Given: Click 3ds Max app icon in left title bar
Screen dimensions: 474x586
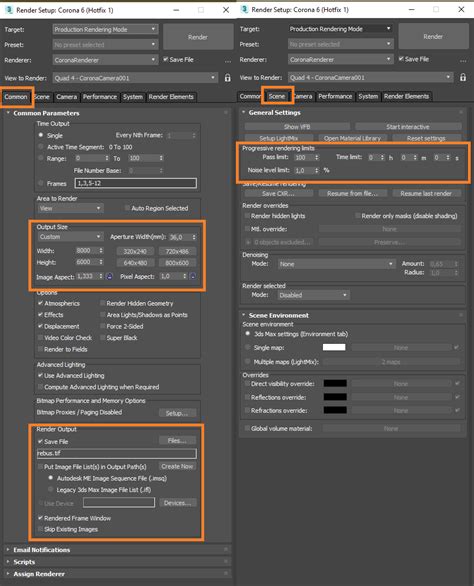Looking at the screenshot, I should pyautogui.click(x=8, y=10).
